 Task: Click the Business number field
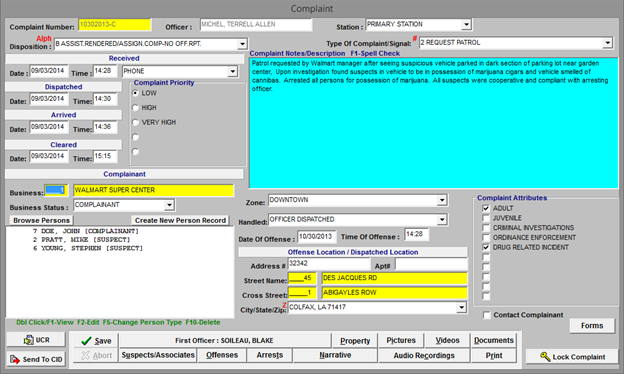56,190
